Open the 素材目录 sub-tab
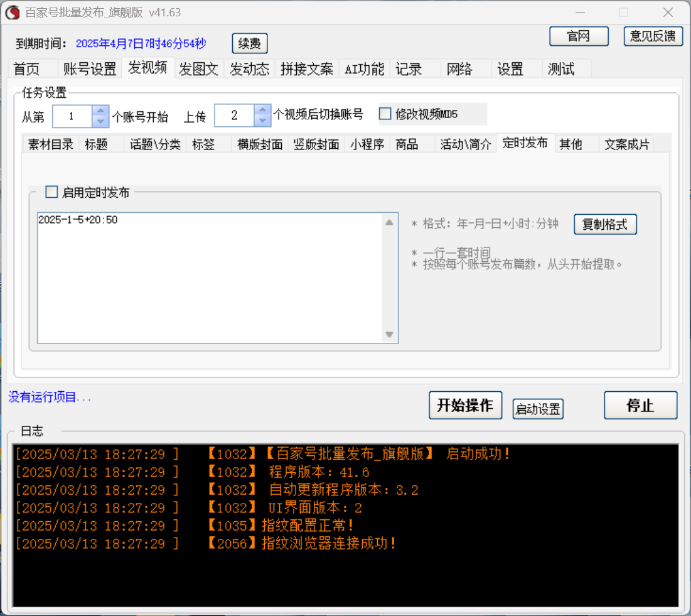 coord(51,144)
